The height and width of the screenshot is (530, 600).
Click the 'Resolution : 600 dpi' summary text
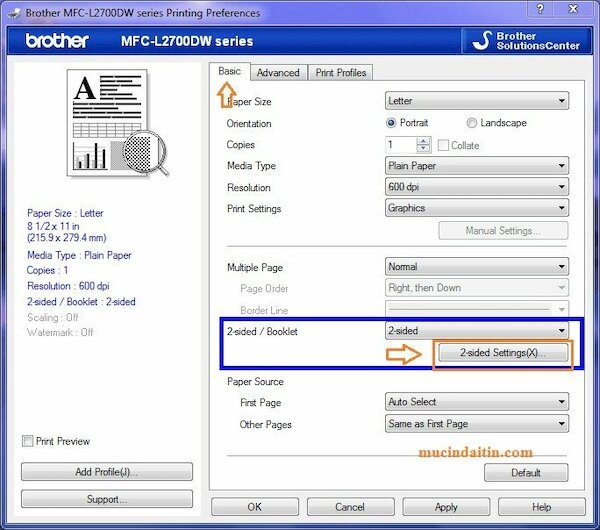tap(68, 286)
